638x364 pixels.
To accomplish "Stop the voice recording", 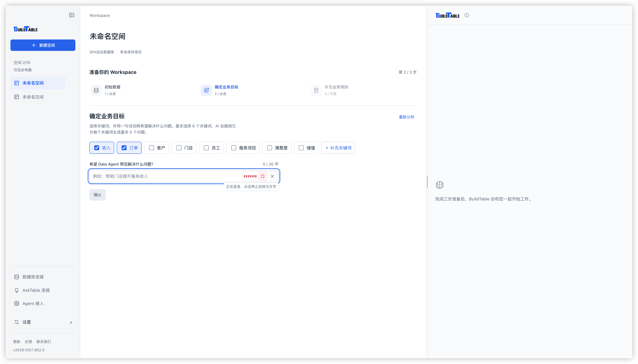I will (x=262, y=176).
